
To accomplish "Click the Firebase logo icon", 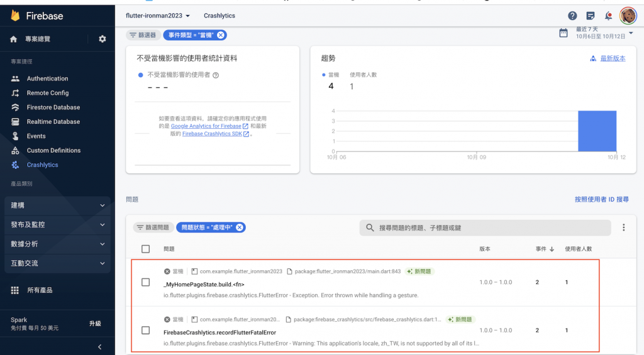I will [x=15, y=16].
